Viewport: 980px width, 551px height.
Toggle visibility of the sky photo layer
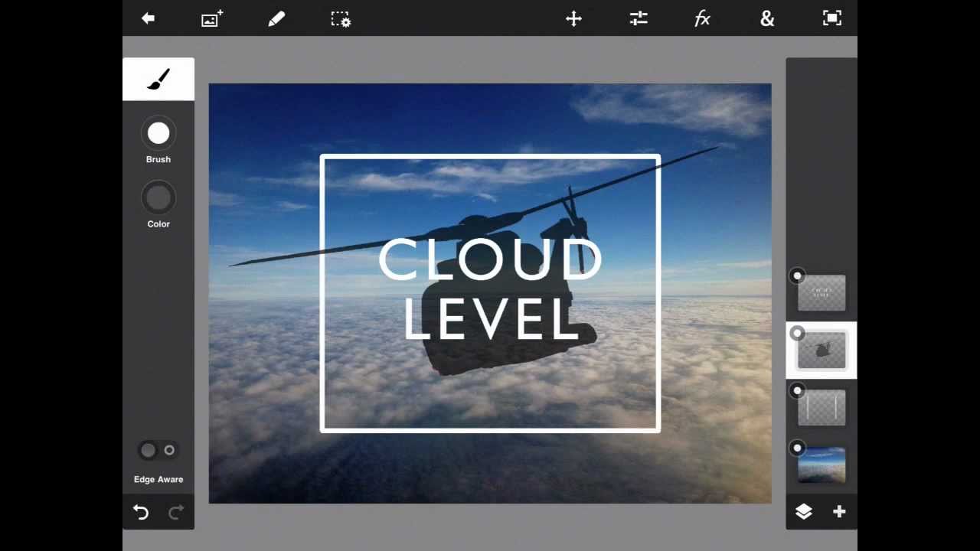click(x=797, y=448)
